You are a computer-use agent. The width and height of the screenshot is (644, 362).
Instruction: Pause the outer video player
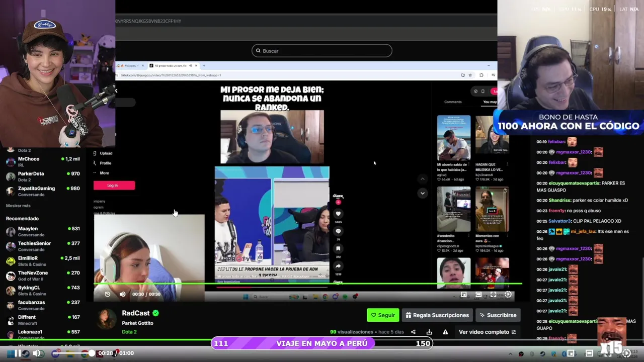coord(17,353)
